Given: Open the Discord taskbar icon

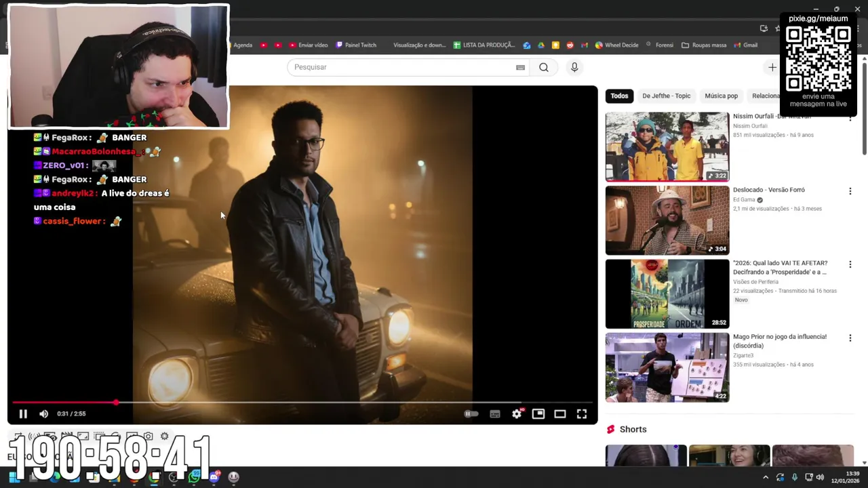Looking at the screenshot, I should (214, 477).
